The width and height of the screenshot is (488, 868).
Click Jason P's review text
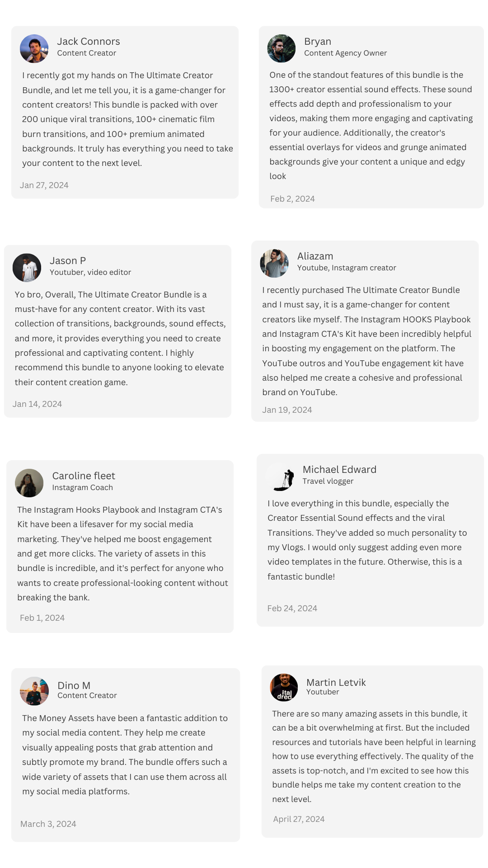[x=120, y=338]
